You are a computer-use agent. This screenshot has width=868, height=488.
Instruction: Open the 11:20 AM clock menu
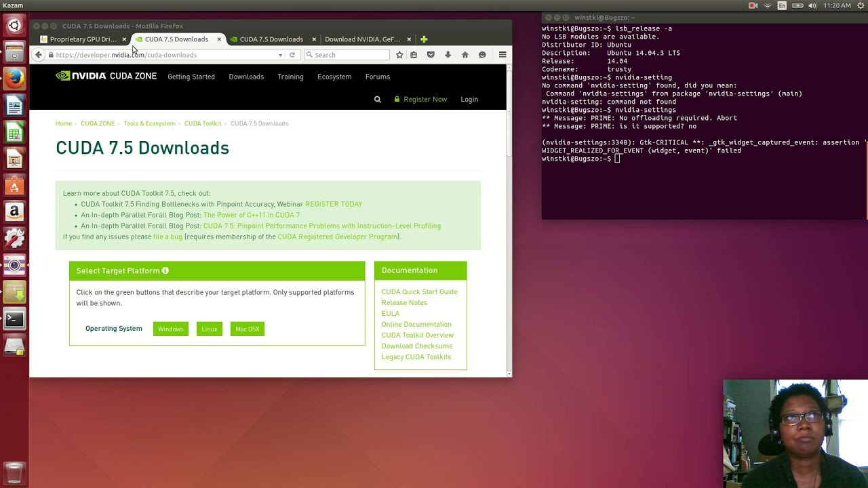[x=837, y=5]
